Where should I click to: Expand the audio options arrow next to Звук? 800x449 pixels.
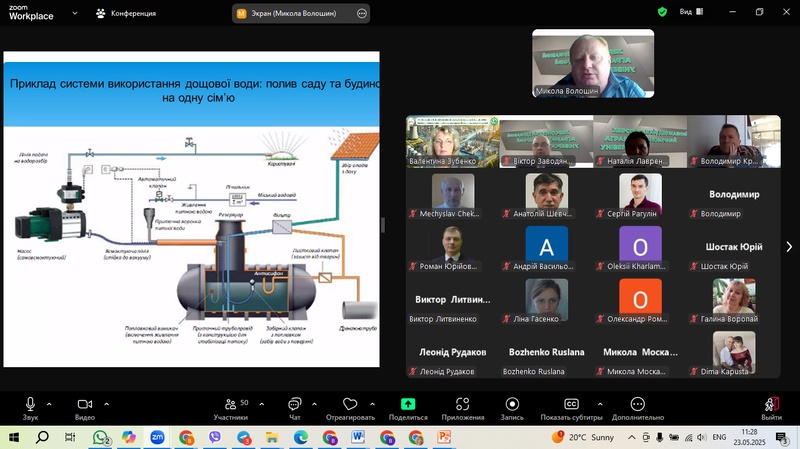[x=51, y=404]
